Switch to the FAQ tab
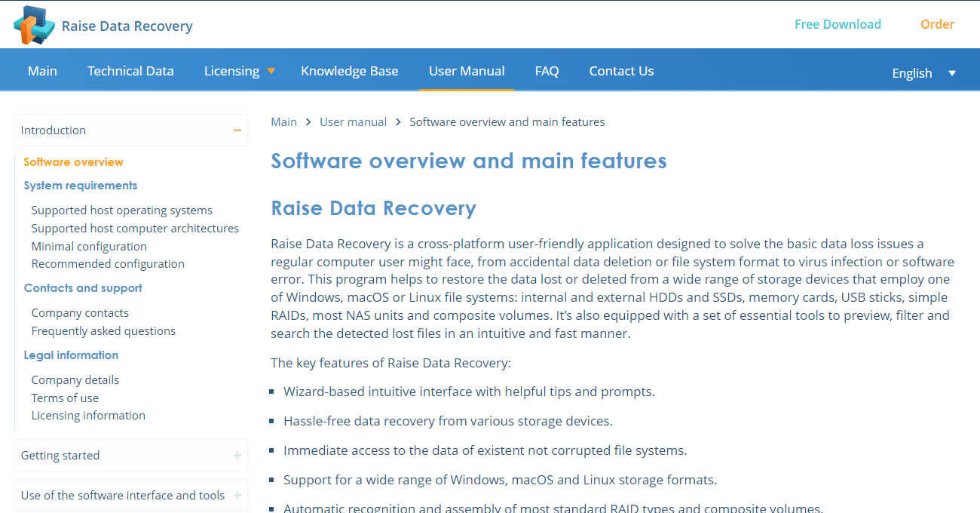Viewport: 980px width, 513px height. (547, 70)
